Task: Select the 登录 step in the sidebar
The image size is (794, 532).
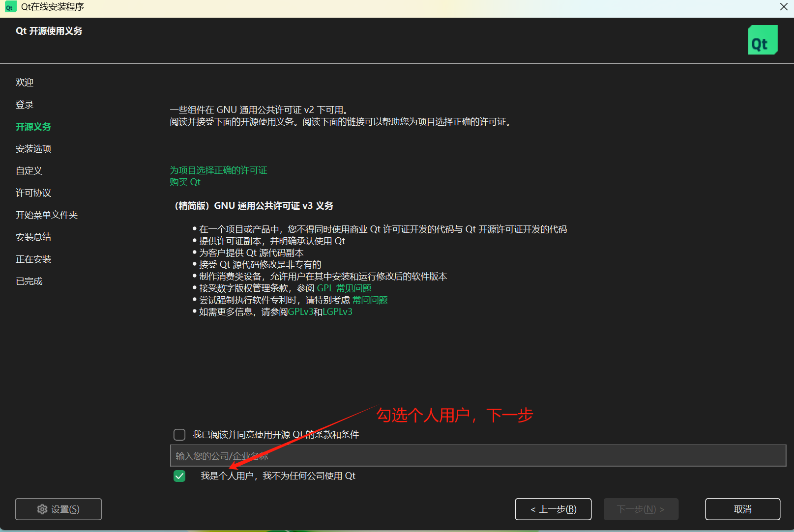Action: (25, 105)
